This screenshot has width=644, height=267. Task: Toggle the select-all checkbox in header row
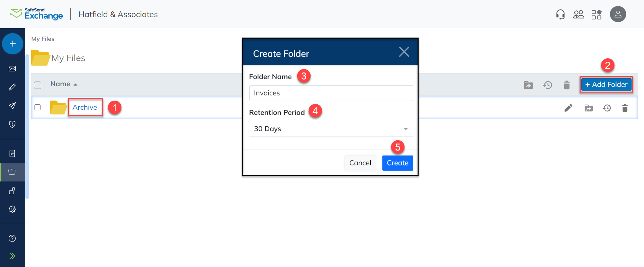pyautogui.click(x=38, y=85)
